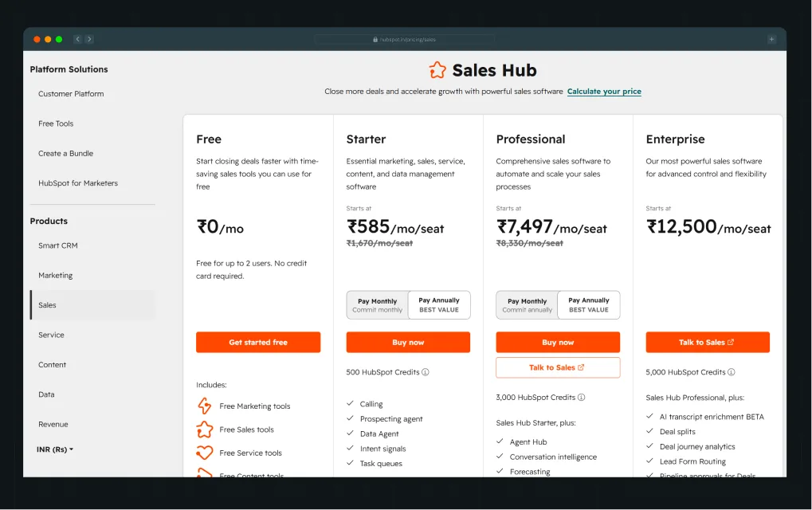Click the Forecasting feature text

click(530, 472)
